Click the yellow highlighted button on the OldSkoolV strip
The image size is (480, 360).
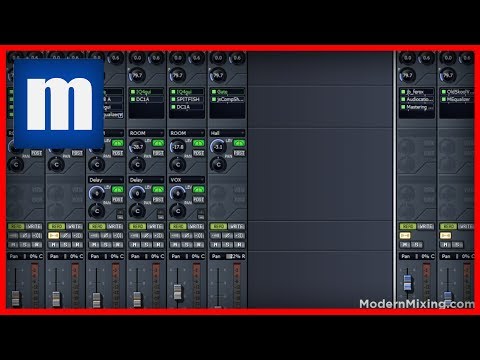pyautogui.click(x=446, y=236)
